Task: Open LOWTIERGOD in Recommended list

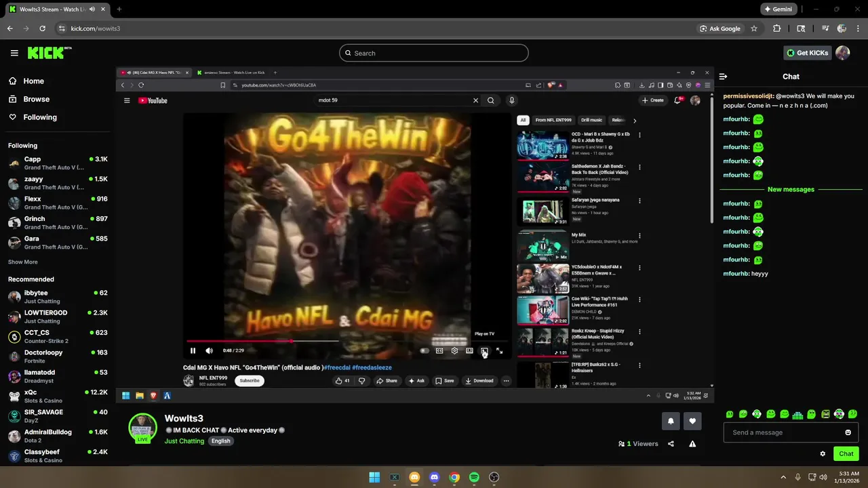Action: tap(58, 317)
